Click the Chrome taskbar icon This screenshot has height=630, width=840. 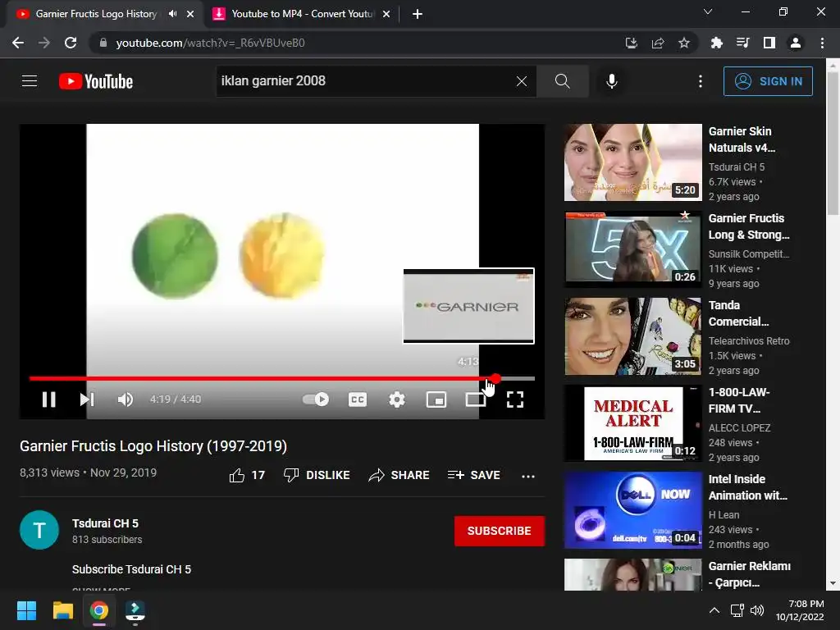[99, 610]
